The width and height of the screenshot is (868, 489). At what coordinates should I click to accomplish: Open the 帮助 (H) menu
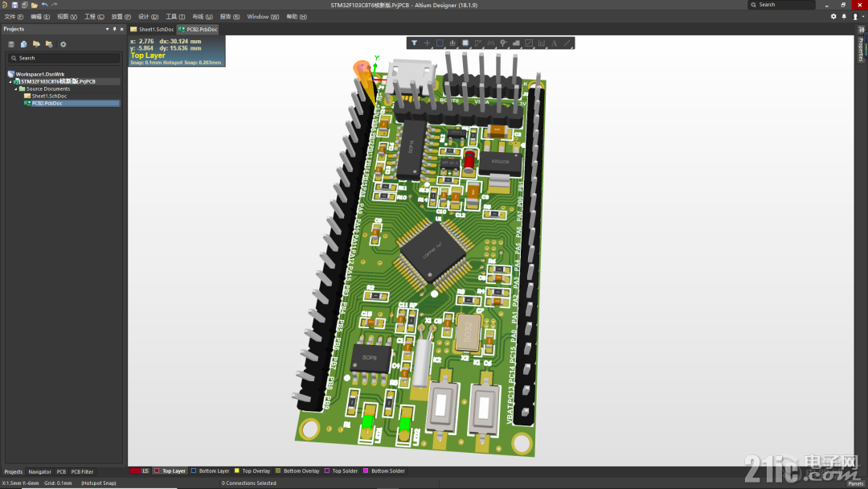pos(297,17)
